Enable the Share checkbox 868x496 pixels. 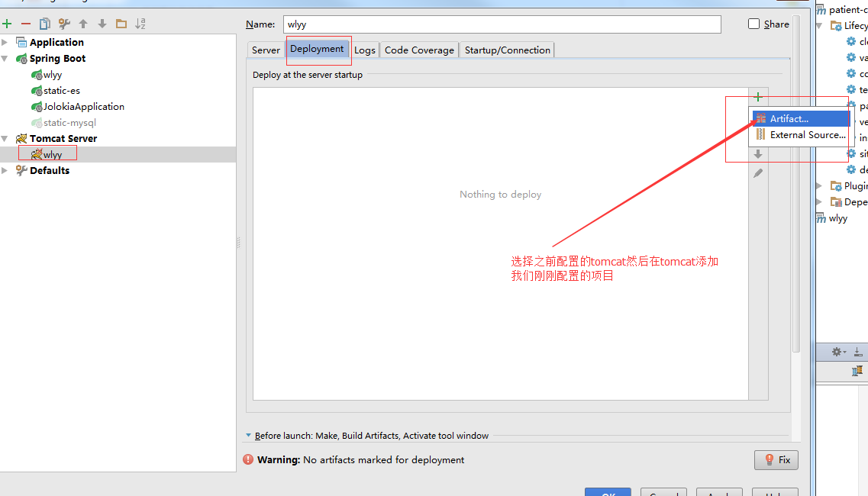tap(753, 24)
